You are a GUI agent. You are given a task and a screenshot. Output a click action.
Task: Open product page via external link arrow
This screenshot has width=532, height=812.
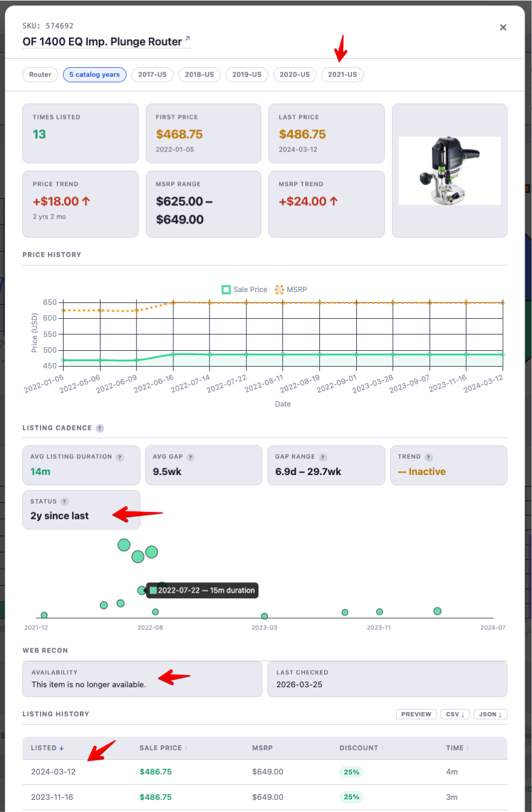[x=187, y=38]
